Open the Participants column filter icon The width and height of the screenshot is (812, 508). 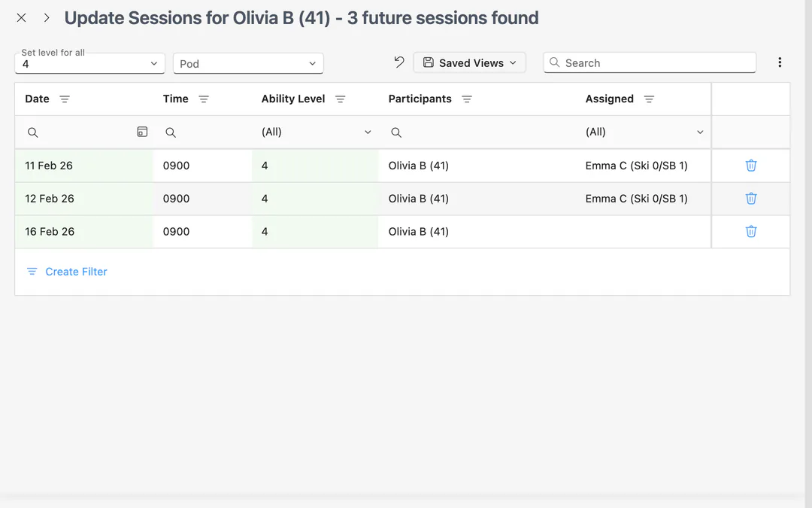tap(467, 99)
